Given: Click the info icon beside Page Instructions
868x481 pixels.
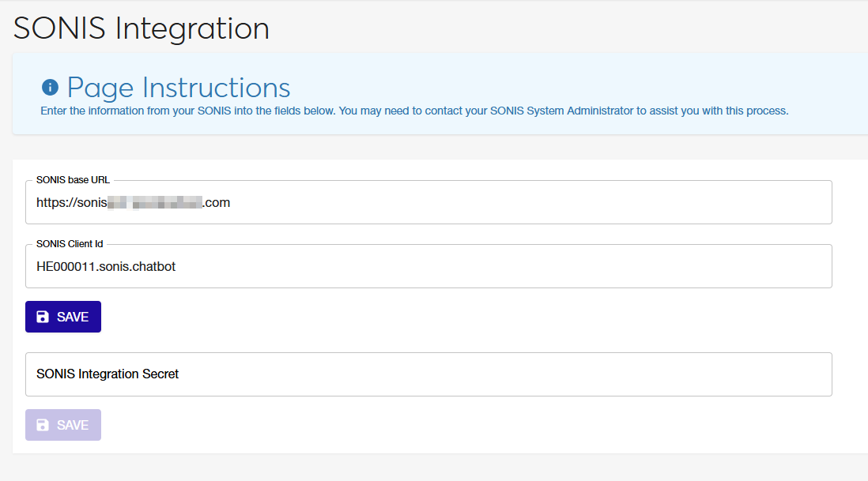Looking at the screenshot, I should (50, 87).
